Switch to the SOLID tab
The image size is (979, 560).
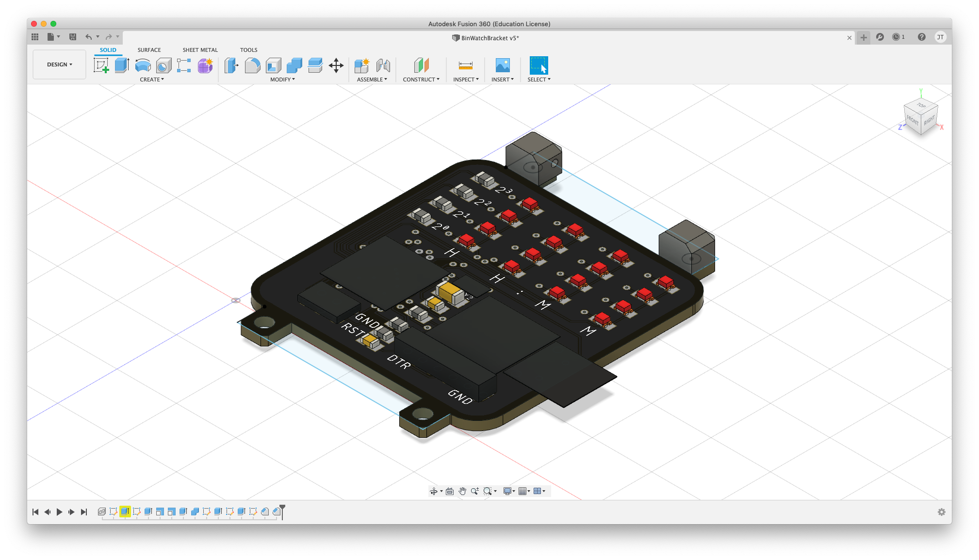point(108,50)
